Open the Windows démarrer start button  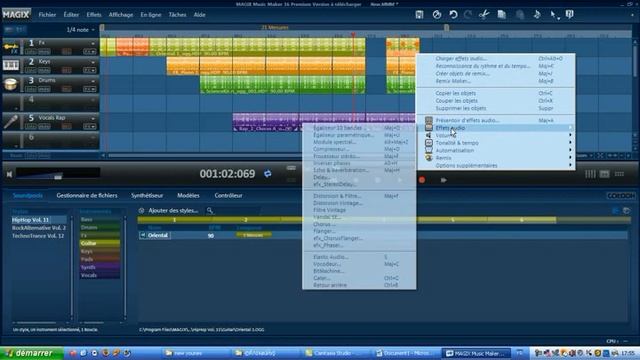point(31,353)
